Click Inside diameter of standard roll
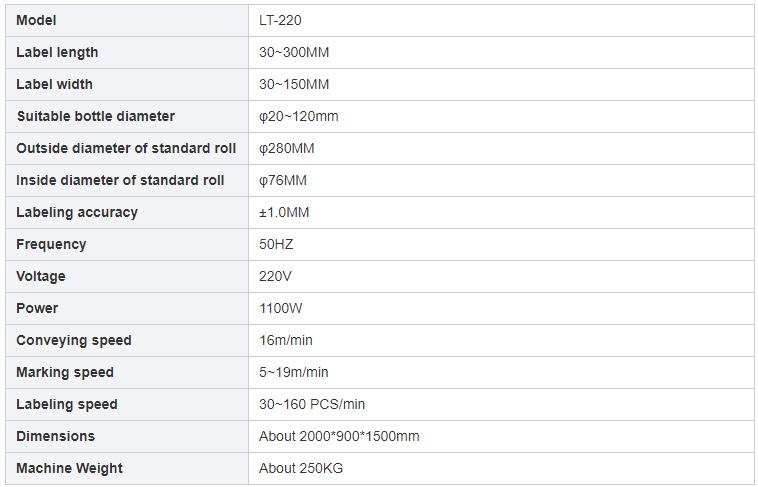Viewport: 758px width, 487px height. (120, 180)
